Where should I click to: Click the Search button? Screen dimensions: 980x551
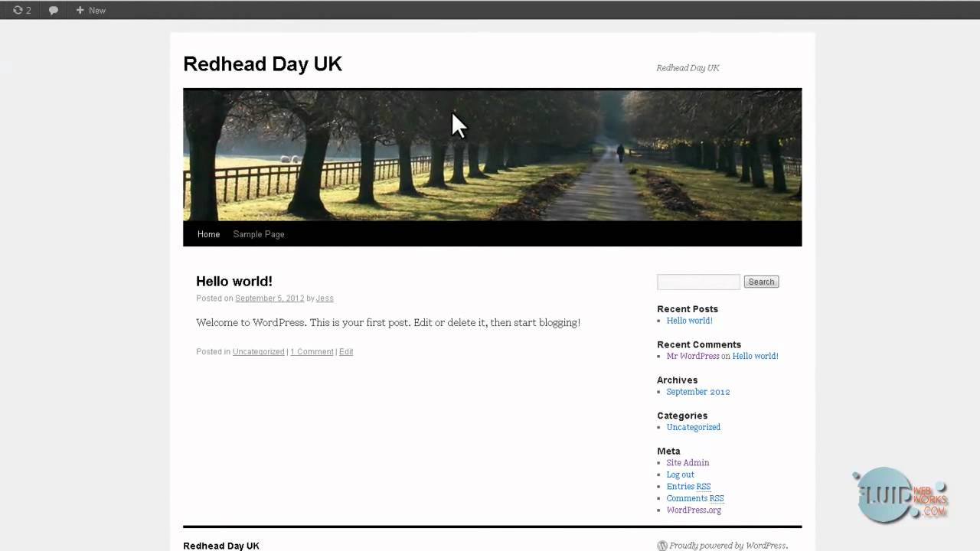(761, 282)
